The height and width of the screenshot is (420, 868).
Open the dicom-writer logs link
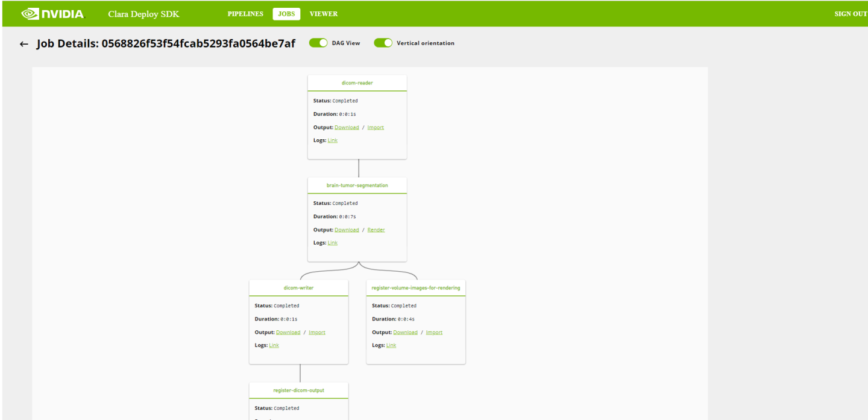(x=274, y=345)
